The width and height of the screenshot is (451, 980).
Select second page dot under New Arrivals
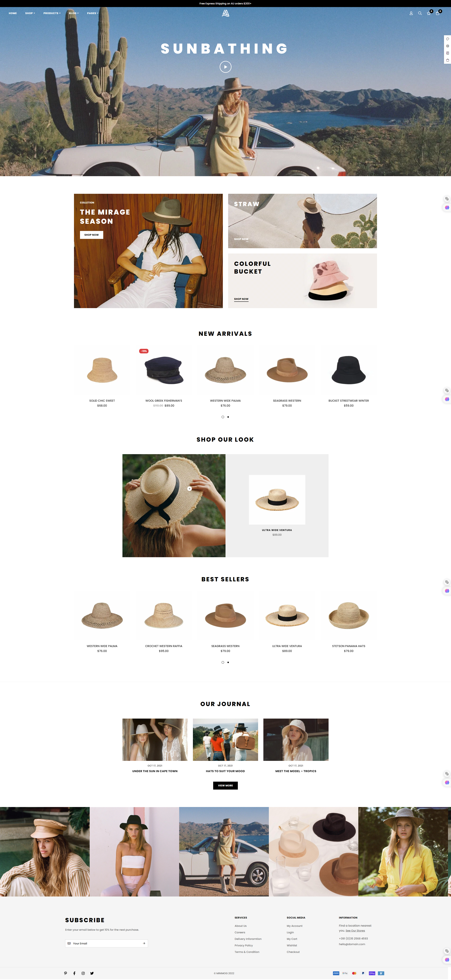(x=228, y=417)
